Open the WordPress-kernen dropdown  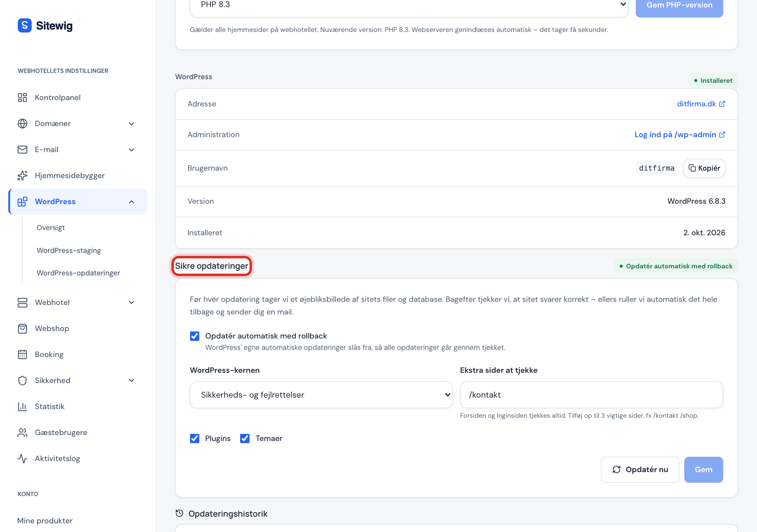pyautogui.click(x=321, y=394)
